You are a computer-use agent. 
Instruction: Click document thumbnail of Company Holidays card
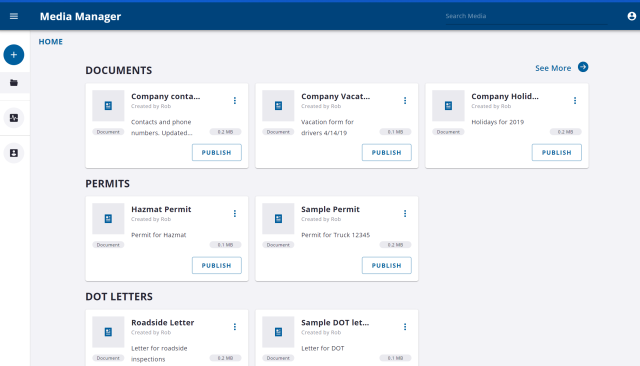[x=448, y=106]
